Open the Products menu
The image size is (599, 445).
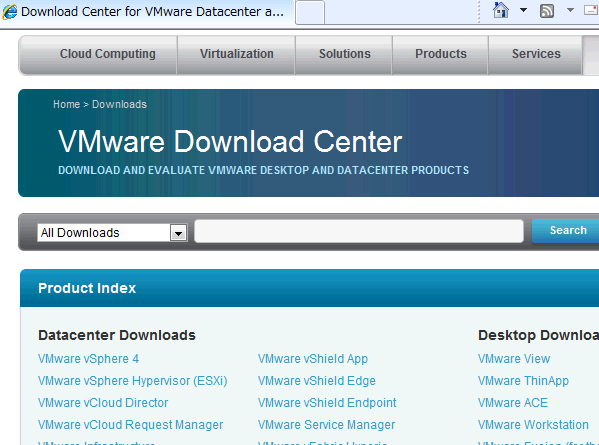(x=441, y=54)
